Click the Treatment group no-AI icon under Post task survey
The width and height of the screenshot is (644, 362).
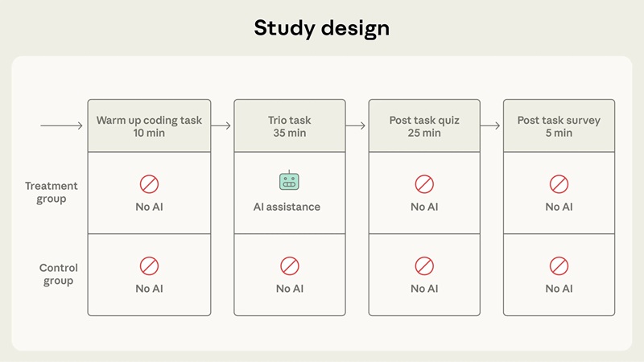click(559, 184)
